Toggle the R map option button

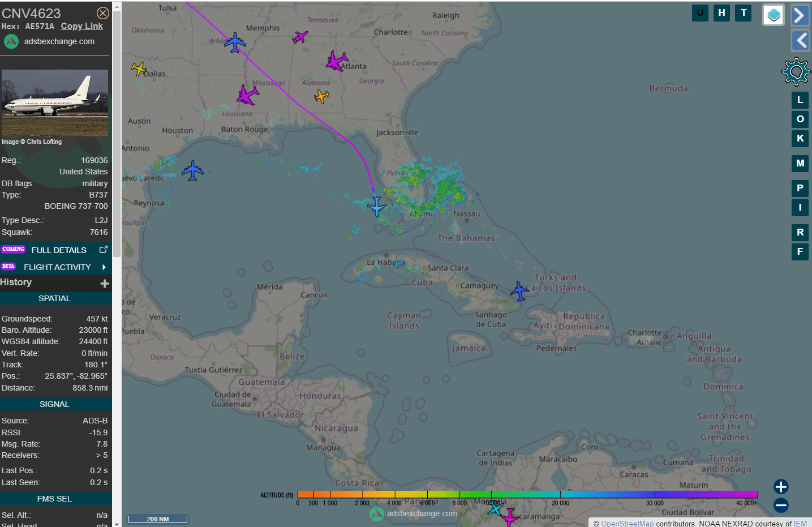(800, 233)
